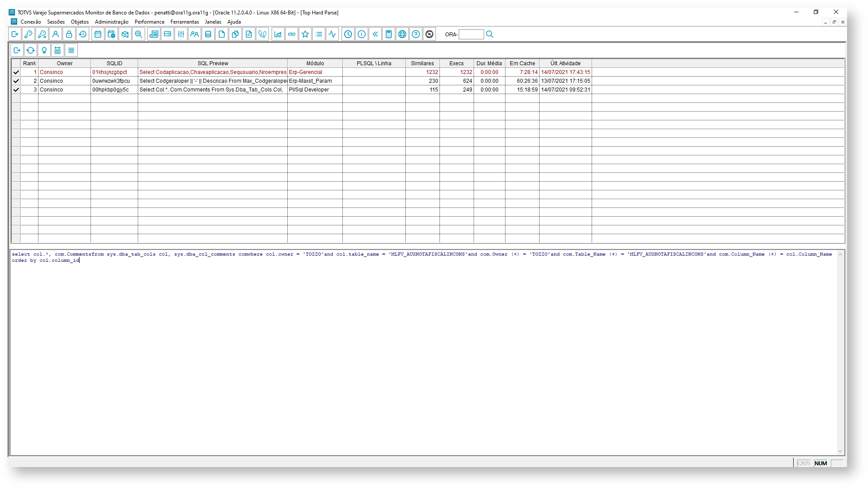Screen dimensions: 868x488
Task: Open the date range calendar filter
Action: (57, 50)
